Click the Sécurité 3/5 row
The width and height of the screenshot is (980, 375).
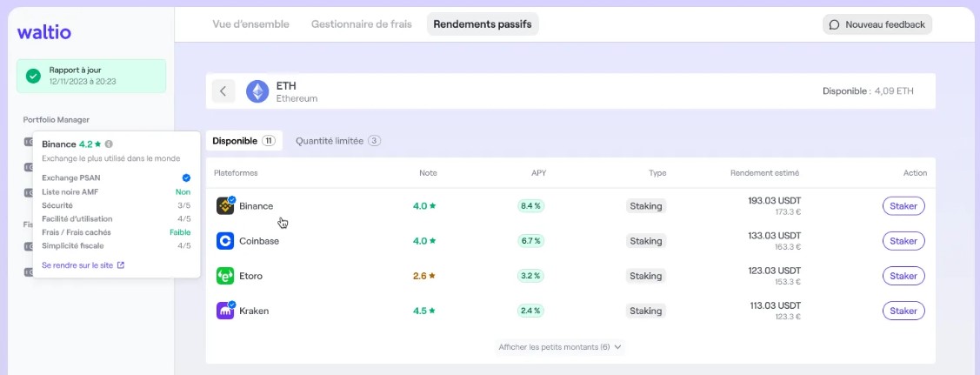coord(117,205)
